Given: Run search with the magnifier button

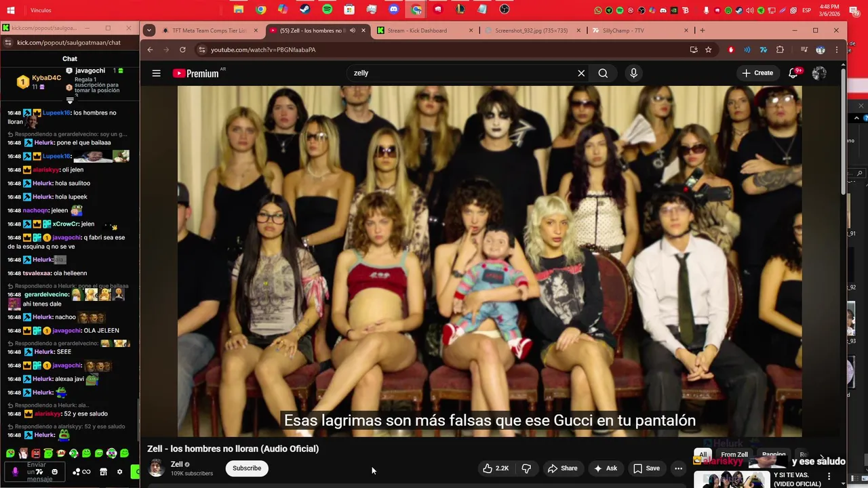Looking at the screenshot, I should [603, 73].
